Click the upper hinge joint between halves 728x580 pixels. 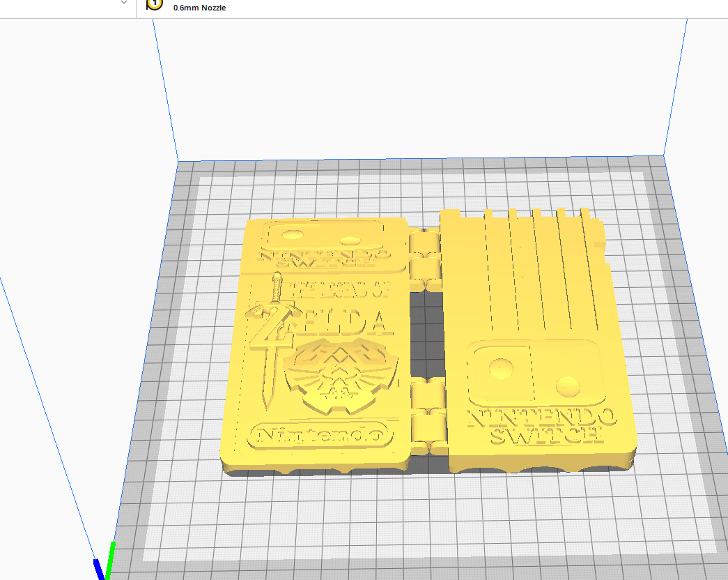click(x=425, y=259)
